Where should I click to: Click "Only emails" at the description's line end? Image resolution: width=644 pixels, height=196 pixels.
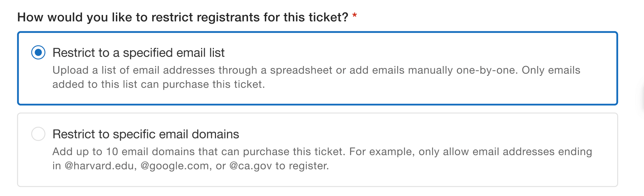click(551, 70)
